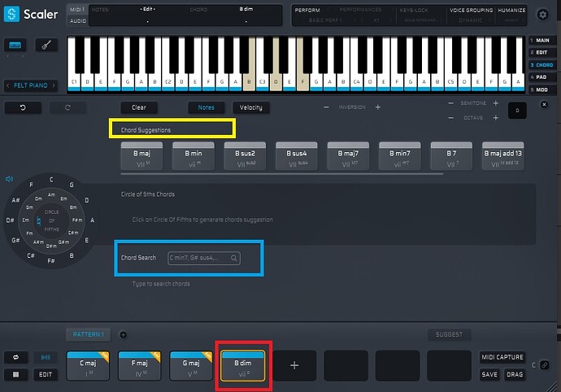Select previous instrument left of FELT PIANO

8,85
